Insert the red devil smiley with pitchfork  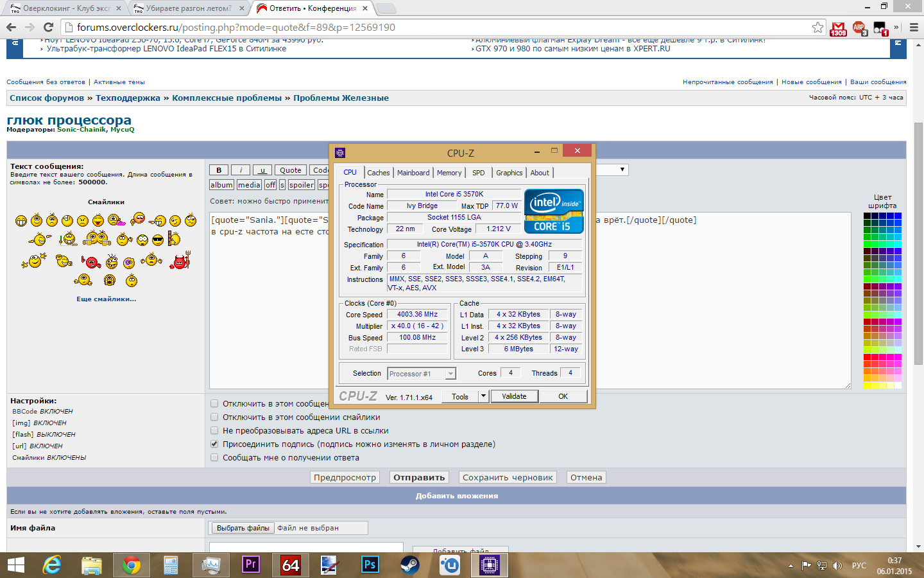pos(180,261)
